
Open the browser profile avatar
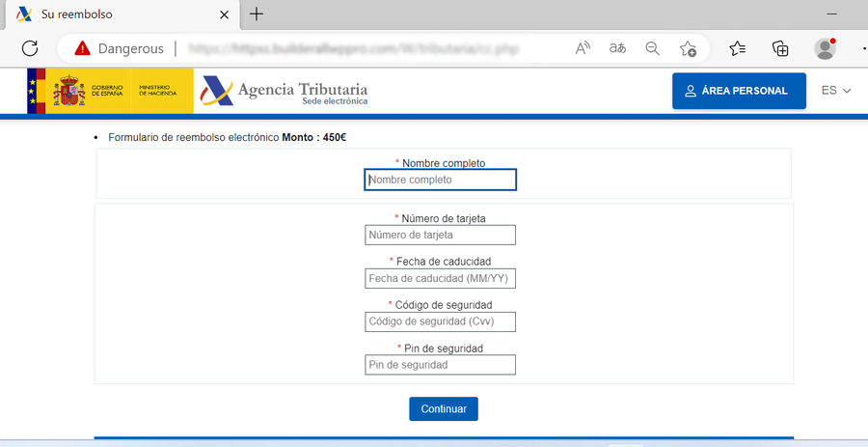point(825,48)
